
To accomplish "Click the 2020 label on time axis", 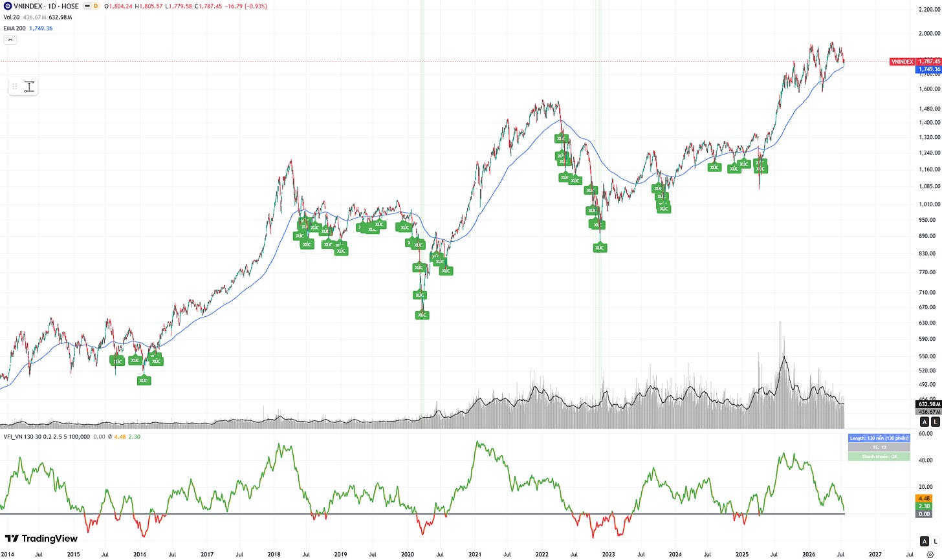I will [408, 554].
